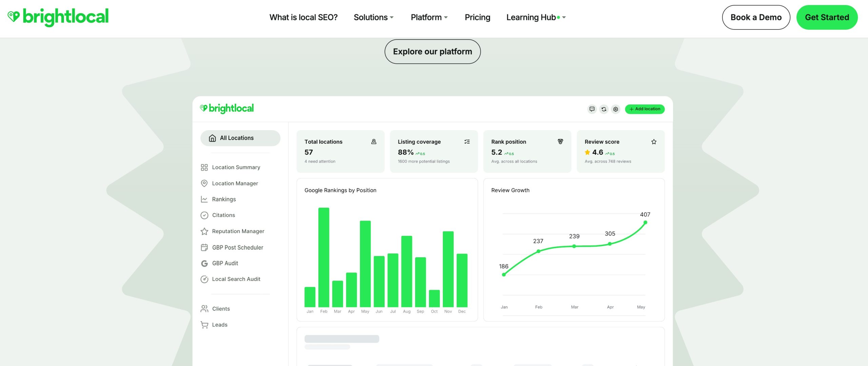This screenshot has height=366, width=868.
Task: Click the checklist icon on the Listing coverage card
Action: pos(467,142)
